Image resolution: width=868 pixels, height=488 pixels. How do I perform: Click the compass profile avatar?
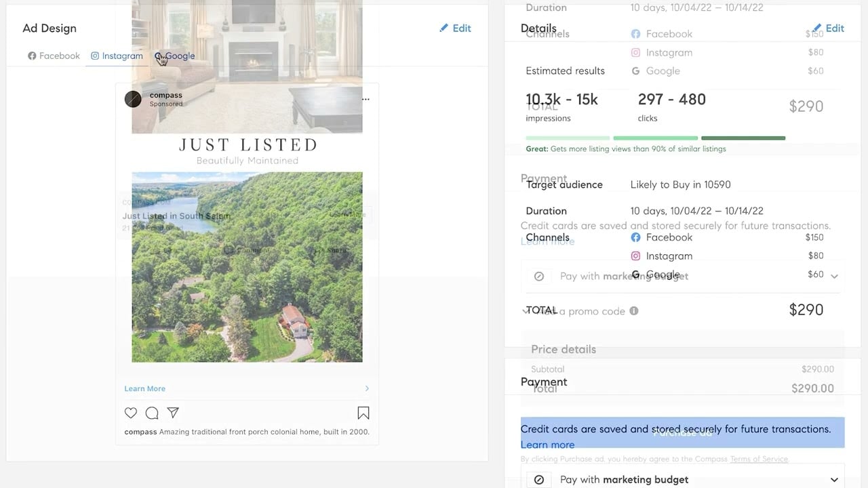[x=133, y=99]
